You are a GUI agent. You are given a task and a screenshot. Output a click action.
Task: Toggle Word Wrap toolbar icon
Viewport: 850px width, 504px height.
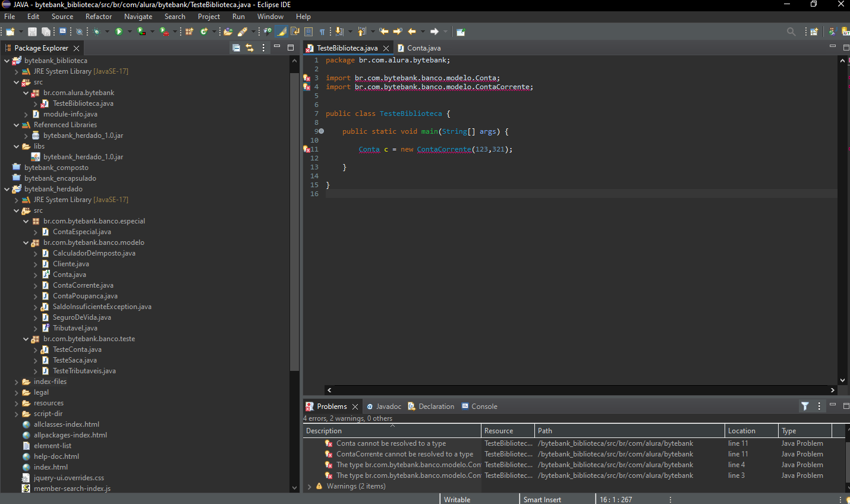click(295, 31)
